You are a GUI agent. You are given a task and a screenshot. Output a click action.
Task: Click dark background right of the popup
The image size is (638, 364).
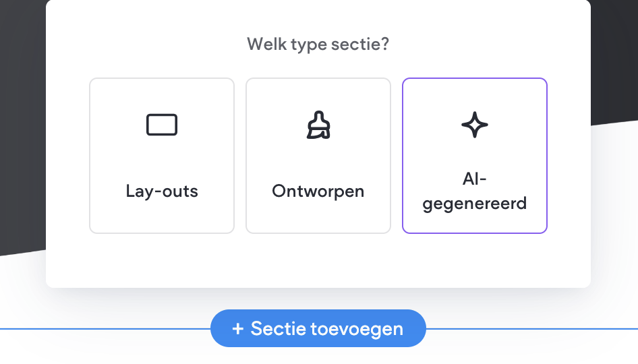click(615, 61)
